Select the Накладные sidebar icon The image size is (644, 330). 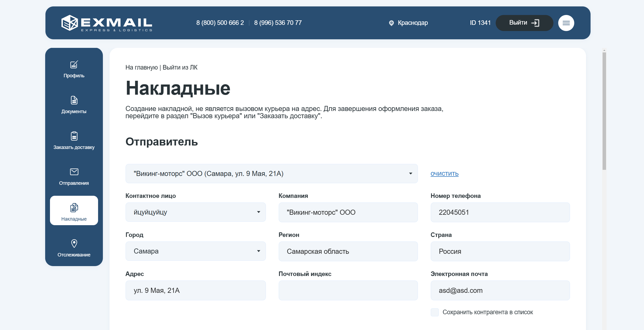click(74, 208)
